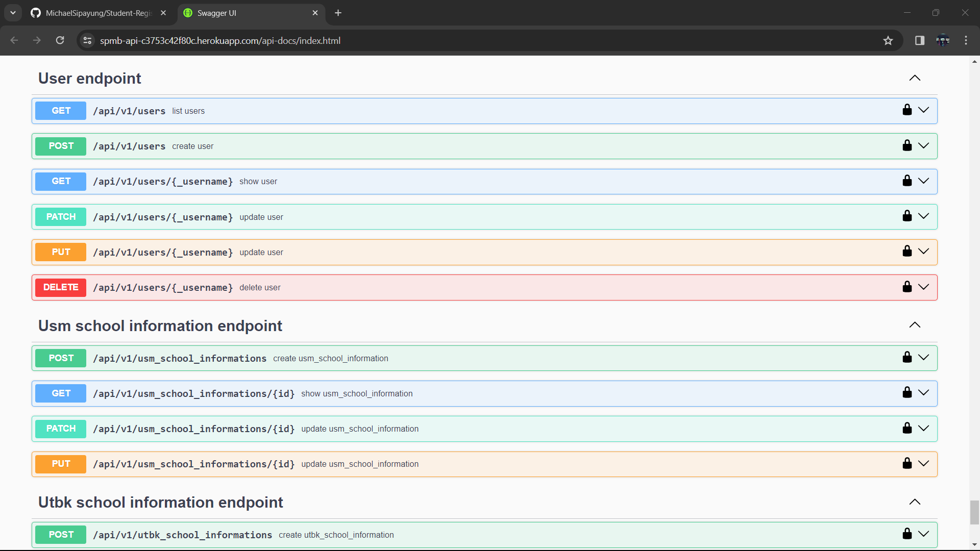Expand PUT update user operation chevron
Screen dimensions: 980x551
coord(923,251)
